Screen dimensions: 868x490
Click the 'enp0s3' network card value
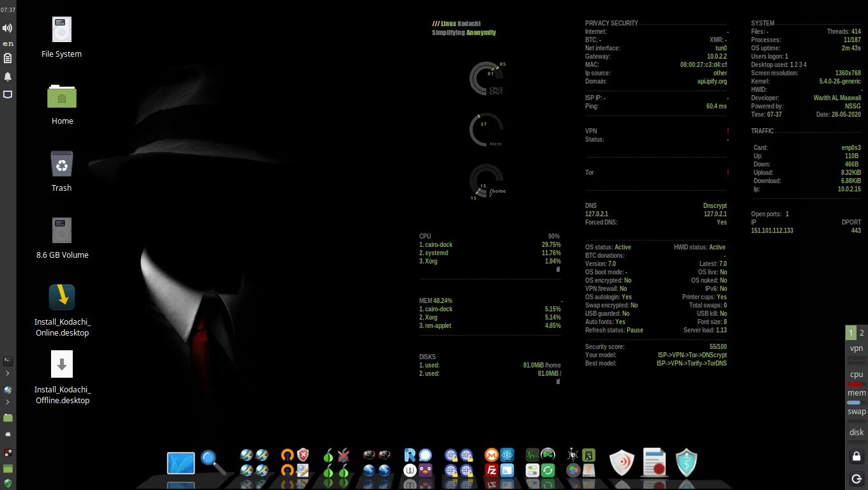(851, 148)
